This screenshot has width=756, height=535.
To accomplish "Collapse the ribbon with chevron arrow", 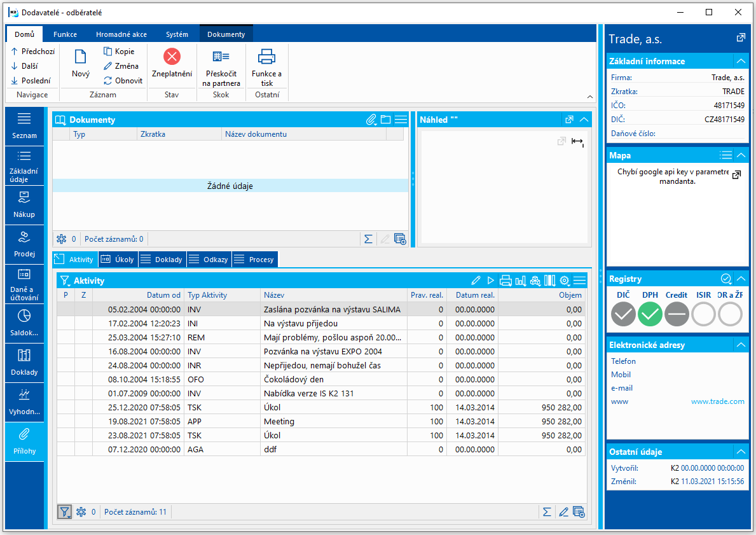I will [x=589, y=96].
